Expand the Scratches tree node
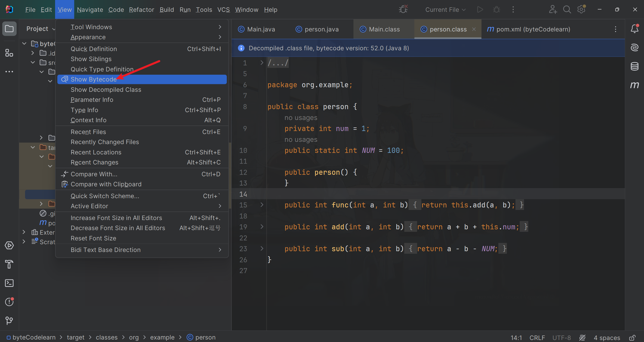 click(x=24, y=242)
